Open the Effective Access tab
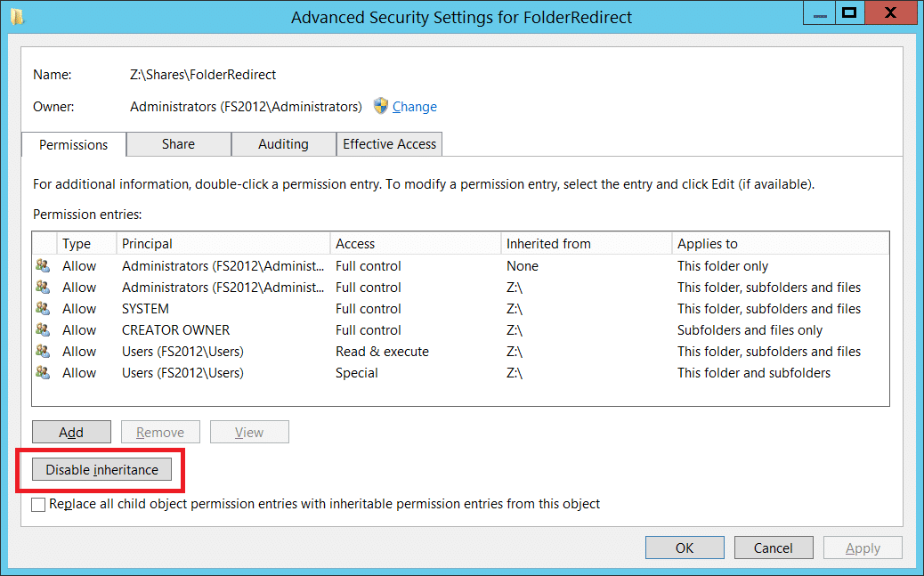 click(390, 144)
